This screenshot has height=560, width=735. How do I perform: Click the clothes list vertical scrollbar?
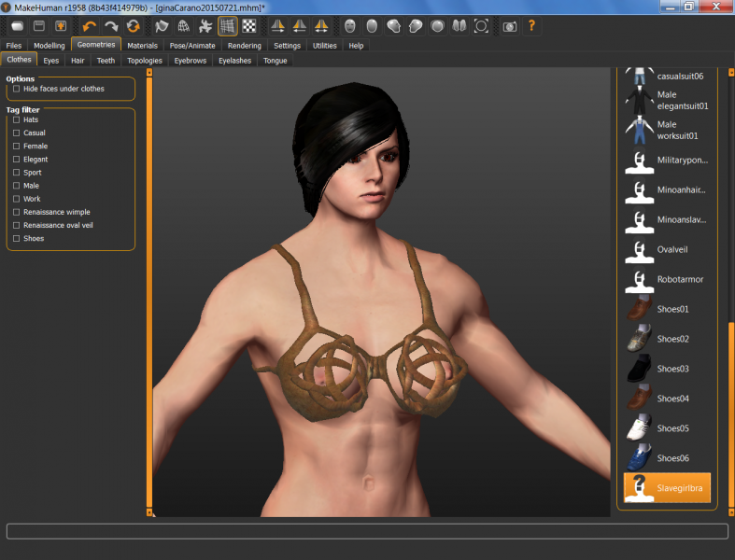[x=731, y=411]
